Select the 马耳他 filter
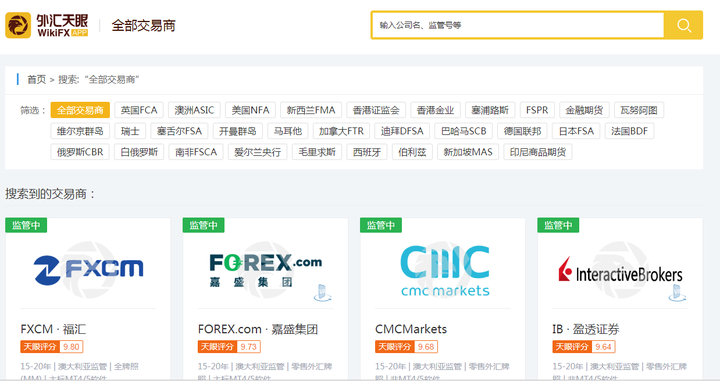720x381 pixels. tap(287, 131)
